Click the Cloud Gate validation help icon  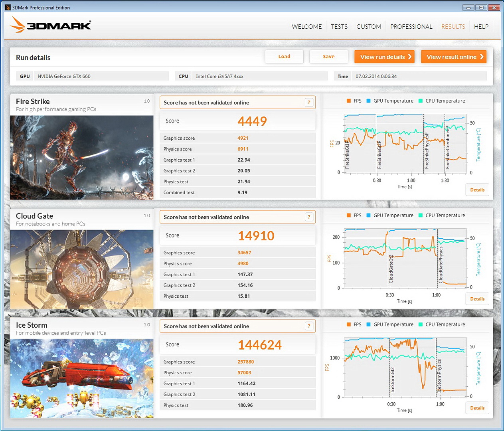click(x=309, y=217)
